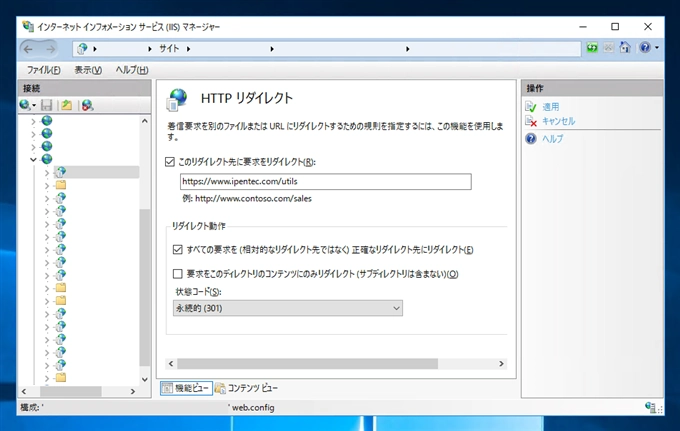Click the キャンセル red X icon
680x431 pixels.
click(x=531, y=121)
